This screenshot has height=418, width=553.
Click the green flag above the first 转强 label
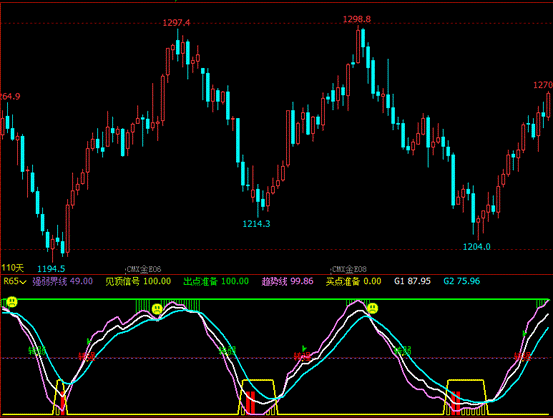point(89,341)
